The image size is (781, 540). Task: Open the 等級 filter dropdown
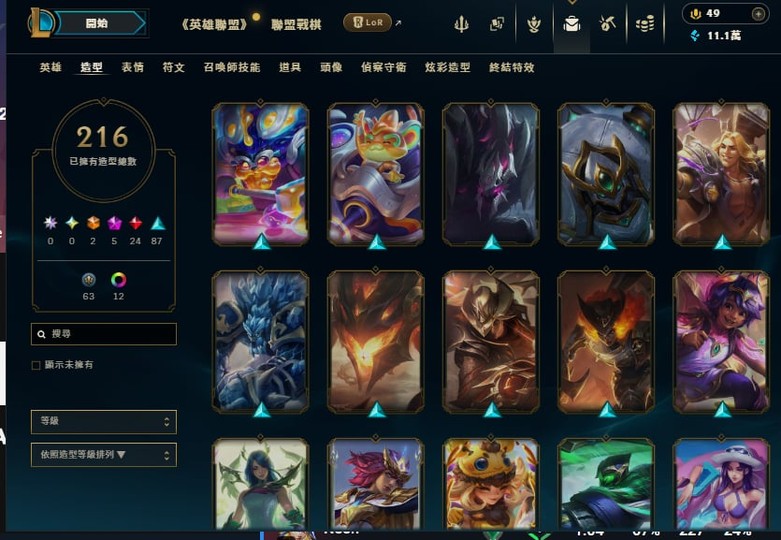click(104, 421)
